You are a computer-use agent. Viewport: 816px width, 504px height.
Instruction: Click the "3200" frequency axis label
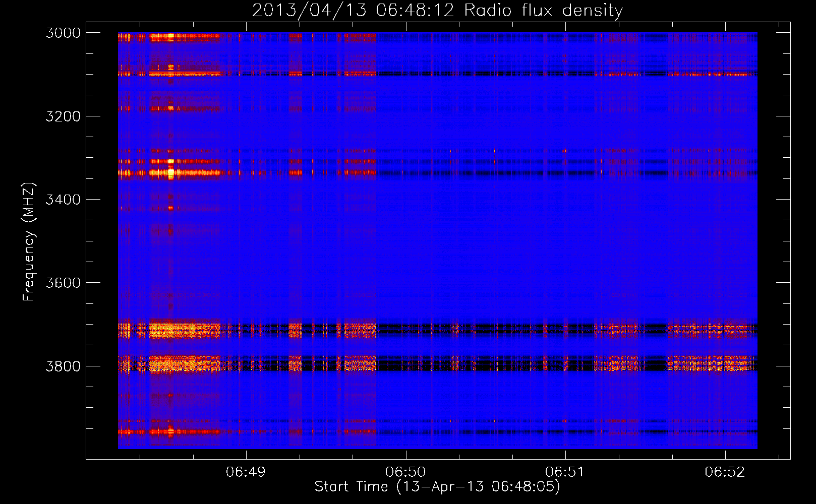pos(63,116)
